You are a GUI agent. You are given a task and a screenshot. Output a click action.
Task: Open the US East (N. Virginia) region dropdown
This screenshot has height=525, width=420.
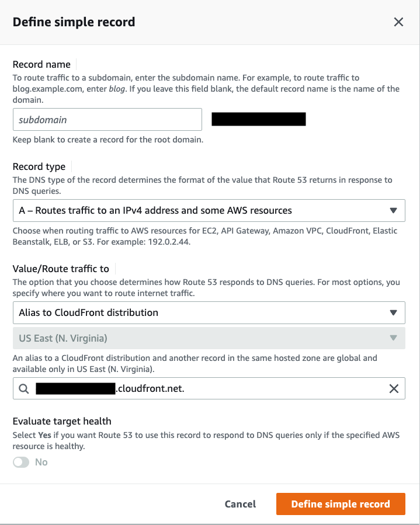click(x=209, y=338)
